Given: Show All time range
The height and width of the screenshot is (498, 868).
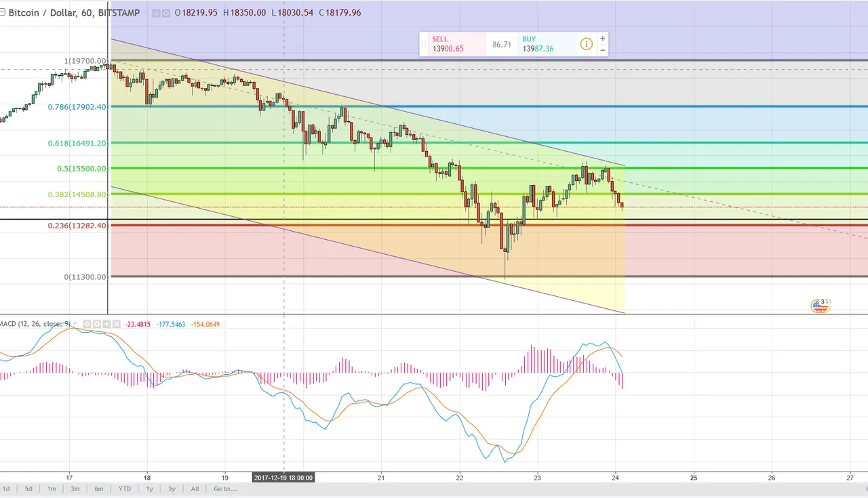Looking at the screenshot, I should point(195,489).
